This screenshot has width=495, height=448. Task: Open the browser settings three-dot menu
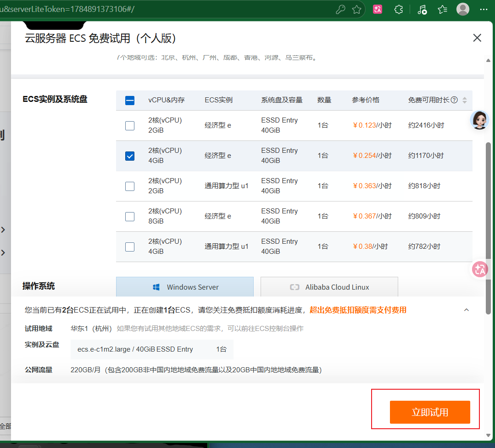[x=484, y=10]
